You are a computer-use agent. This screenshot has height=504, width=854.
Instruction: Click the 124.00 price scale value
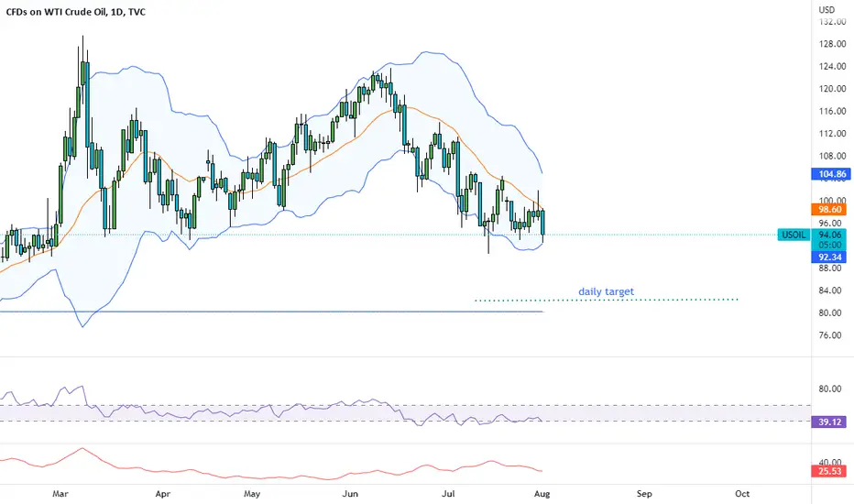coord(833,66)
